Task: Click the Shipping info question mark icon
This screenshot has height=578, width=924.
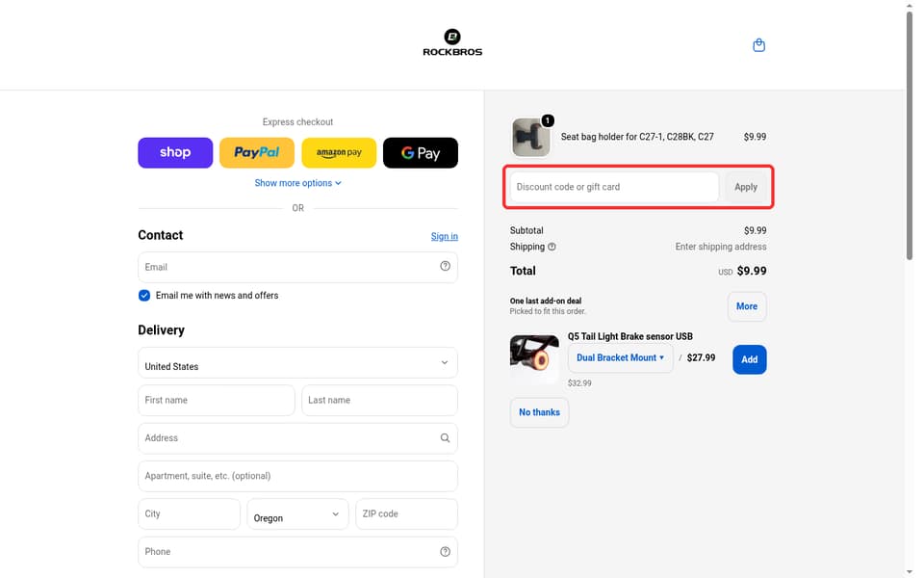Action: tap(552, 247)
